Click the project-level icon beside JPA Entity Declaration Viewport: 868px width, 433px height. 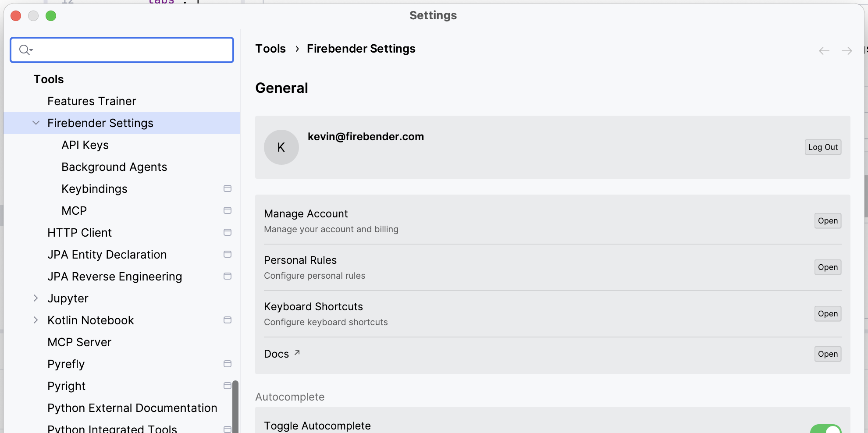tap(228, 254)
